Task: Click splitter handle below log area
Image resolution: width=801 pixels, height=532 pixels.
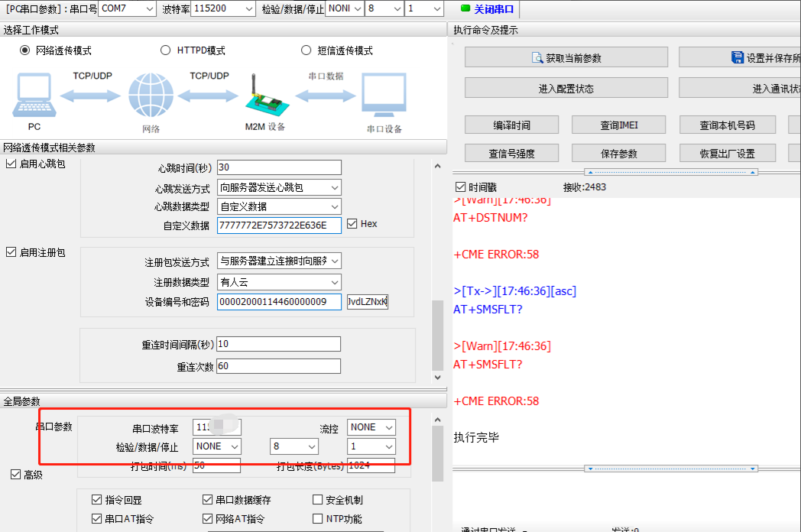Action: [671, 469]
